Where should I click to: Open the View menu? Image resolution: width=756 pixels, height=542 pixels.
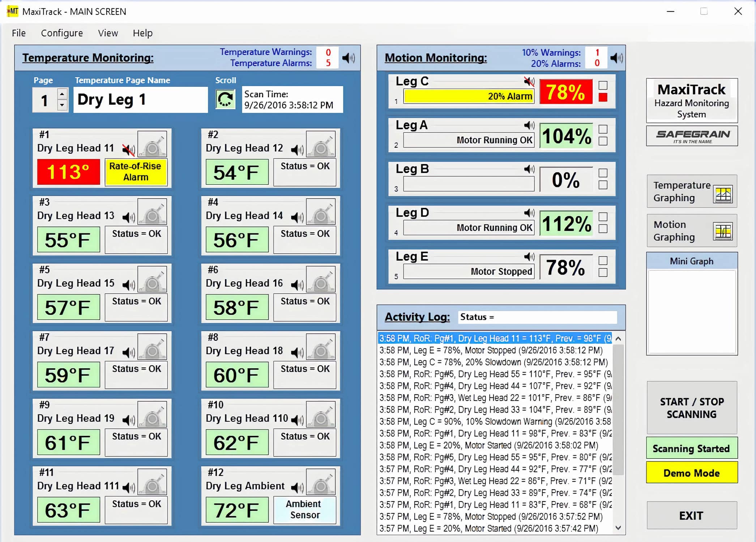pos(107,33)
